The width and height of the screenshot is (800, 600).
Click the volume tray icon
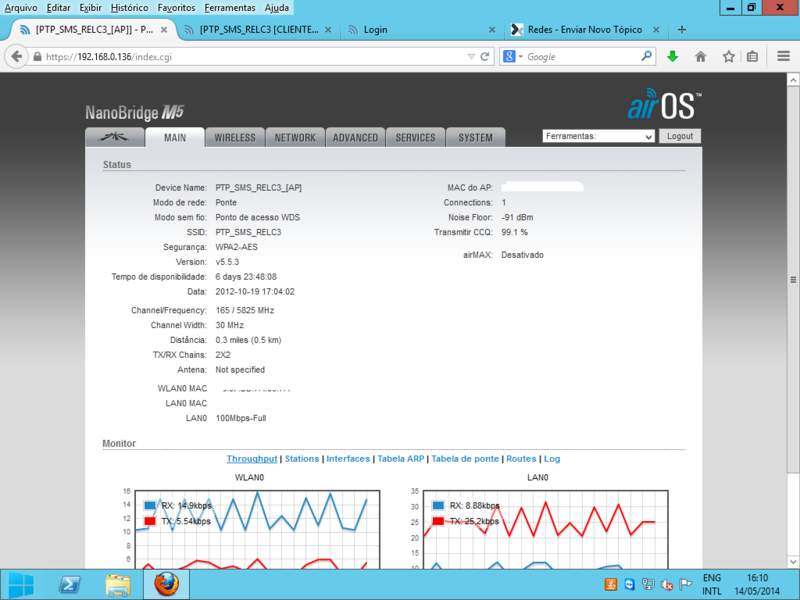click(666, 585)
